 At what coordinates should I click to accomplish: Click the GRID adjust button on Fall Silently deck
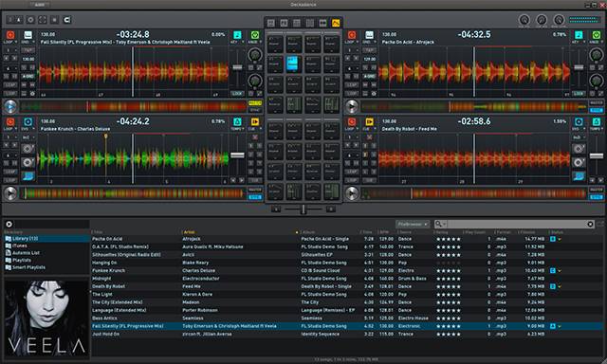[28, 77]
